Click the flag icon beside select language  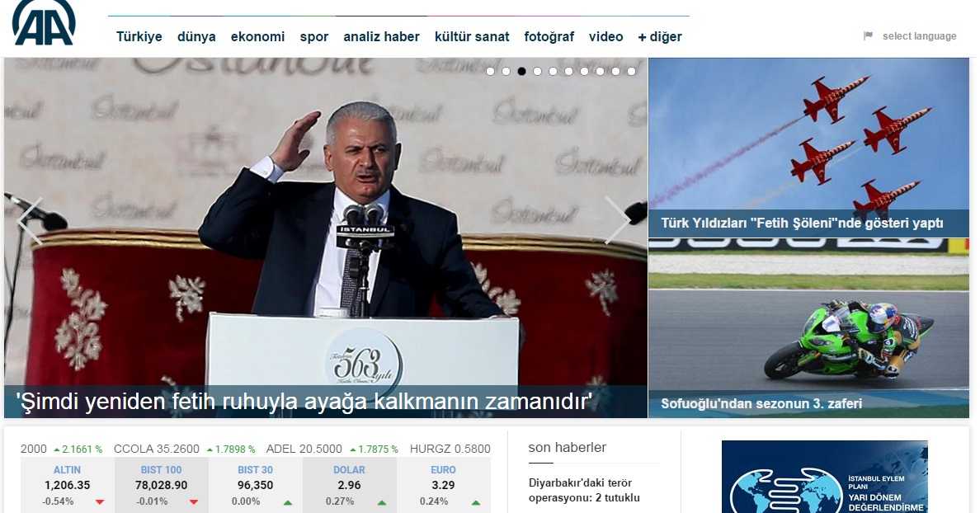click(x=868, y=36)
